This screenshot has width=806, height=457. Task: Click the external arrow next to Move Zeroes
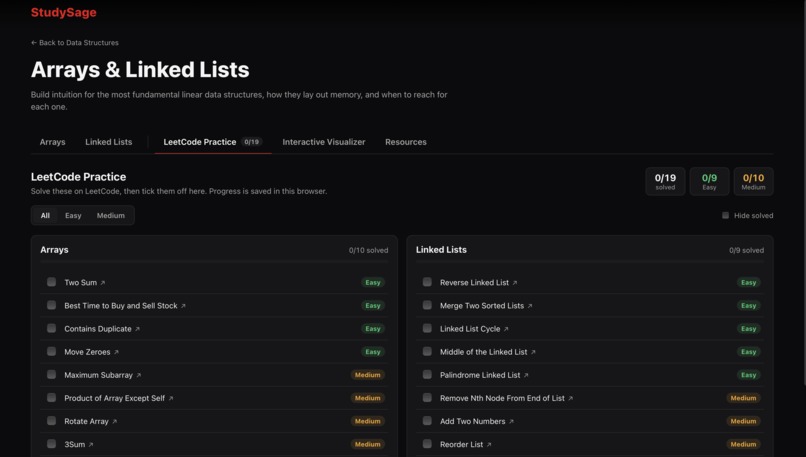[116, 352]
